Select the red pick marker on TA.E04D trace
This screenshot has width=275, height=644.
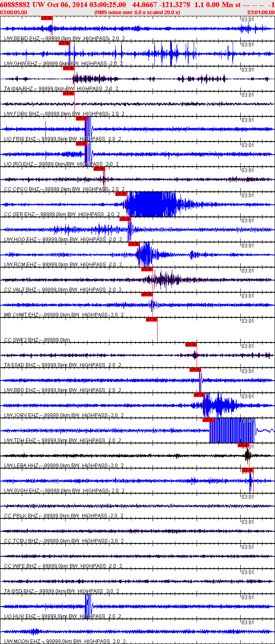click(191, 345)
